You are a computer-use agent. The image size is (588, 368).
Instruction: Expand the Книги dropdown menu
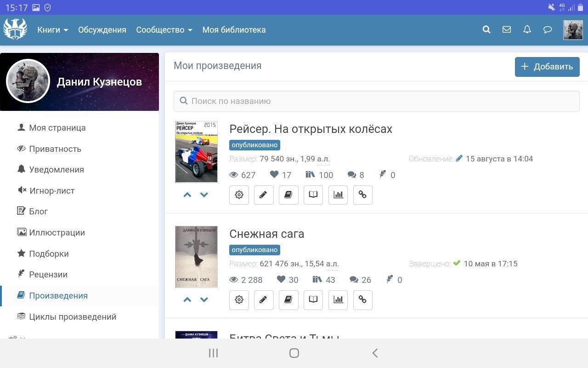(52, 30)
